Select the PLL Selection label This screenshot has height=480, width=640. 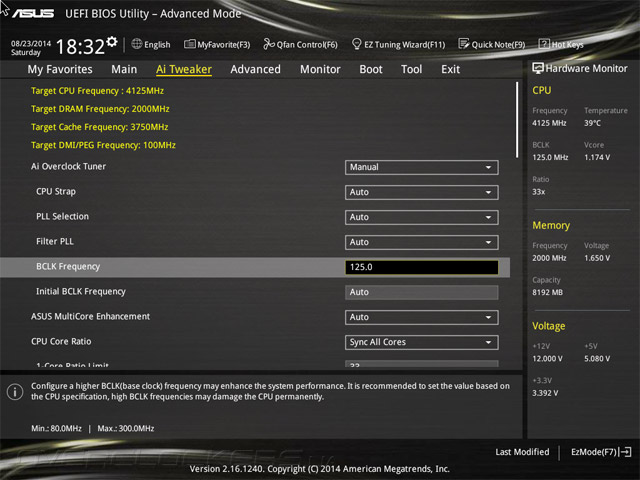pos(62,216)
